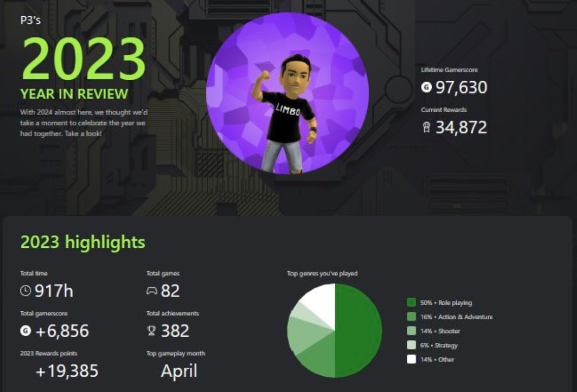Click the top gameplay month April value
The height and width of the screenshot is (392, 577).
[179, 371]
